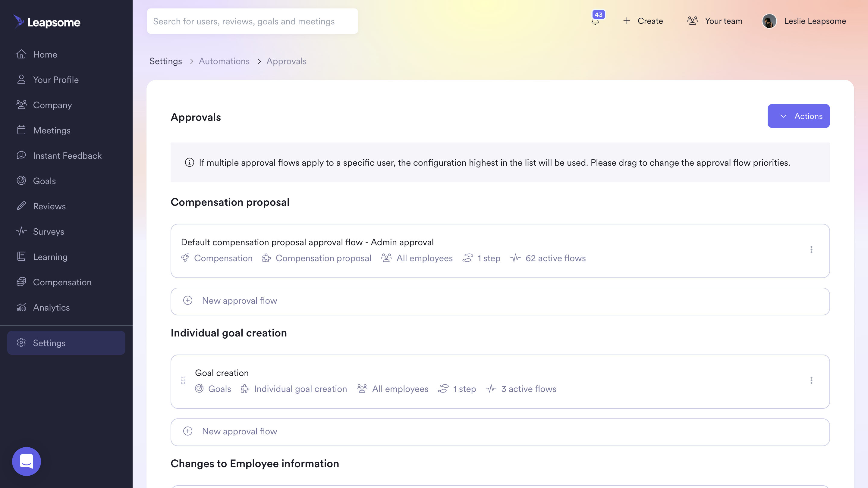Select Learning from the sidebar
868x488 pixels.
click(x=50, y=257)
